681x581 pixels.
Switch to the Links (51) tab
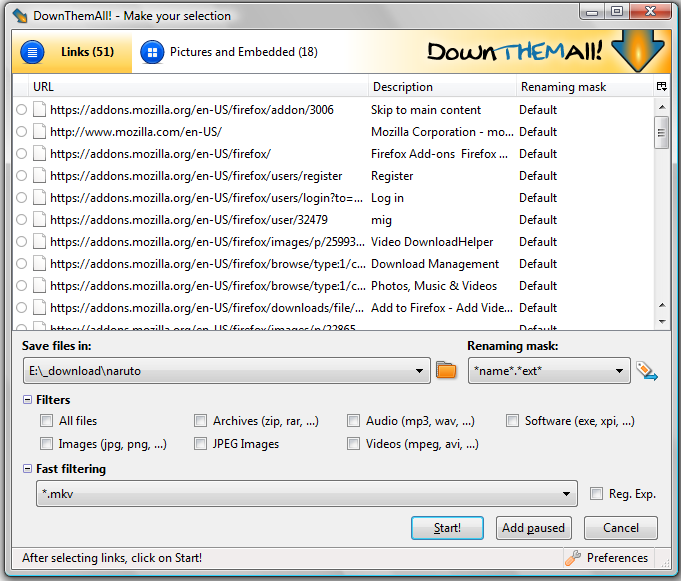(72, 52)
